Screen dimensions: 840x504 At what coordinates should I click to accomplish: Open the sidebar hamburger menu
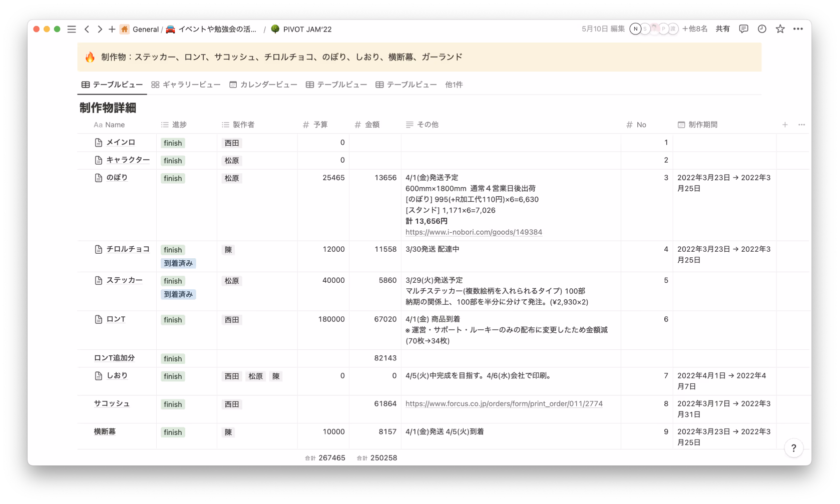[x=72, y=29]
